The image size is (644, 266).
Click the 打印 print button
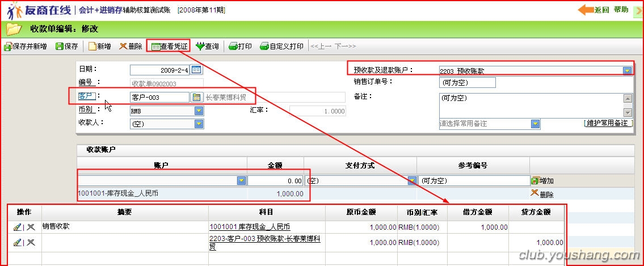[240, 47]
